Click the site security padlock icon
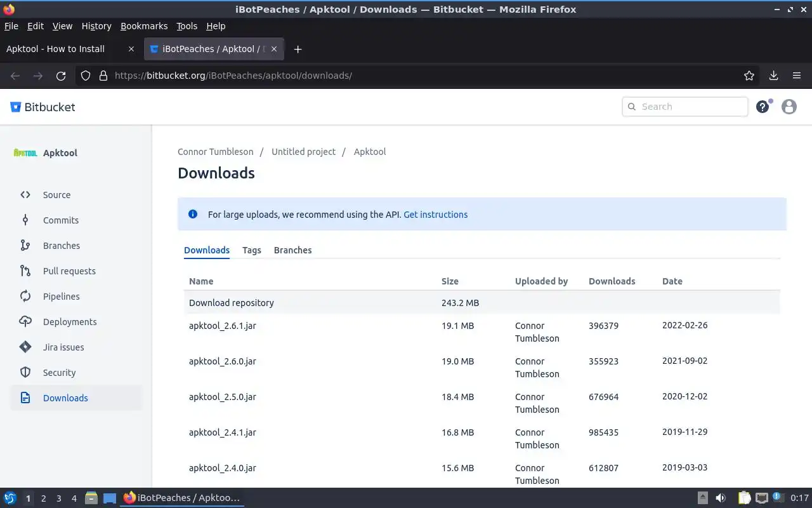Image resolution: width=812 pixels, height=508 pixels. [x=103, y=76]
